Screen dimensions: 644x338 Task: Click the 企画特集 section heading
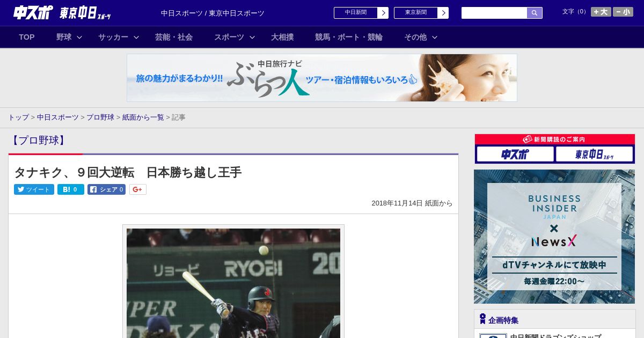(503, 320)
